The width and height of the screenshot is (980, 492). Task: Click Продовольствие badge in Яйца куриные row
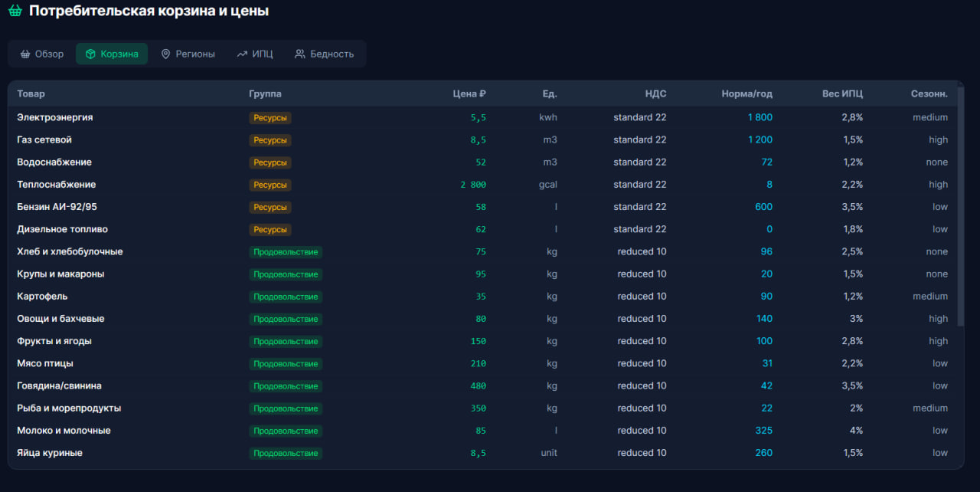(286, 453)
